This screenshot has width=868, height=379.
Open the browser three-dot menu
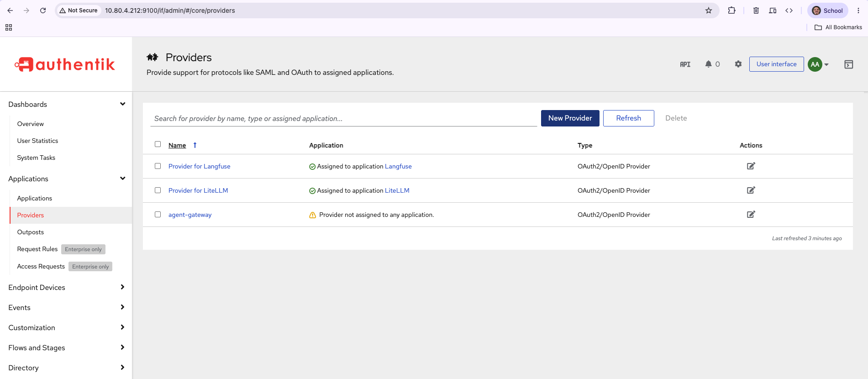pos(858,11)
